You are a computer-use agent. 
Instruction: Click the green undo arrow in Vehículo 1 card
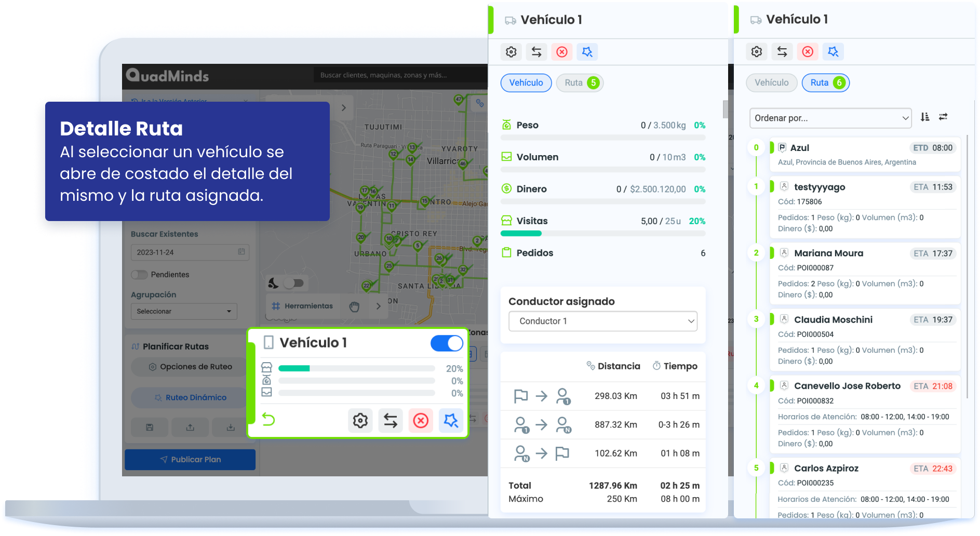(269, 419)
